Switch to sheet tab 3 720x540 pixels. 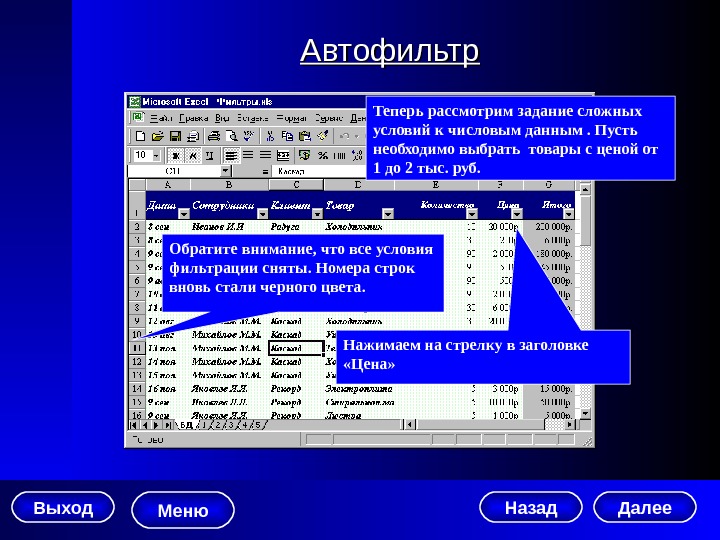232,425
